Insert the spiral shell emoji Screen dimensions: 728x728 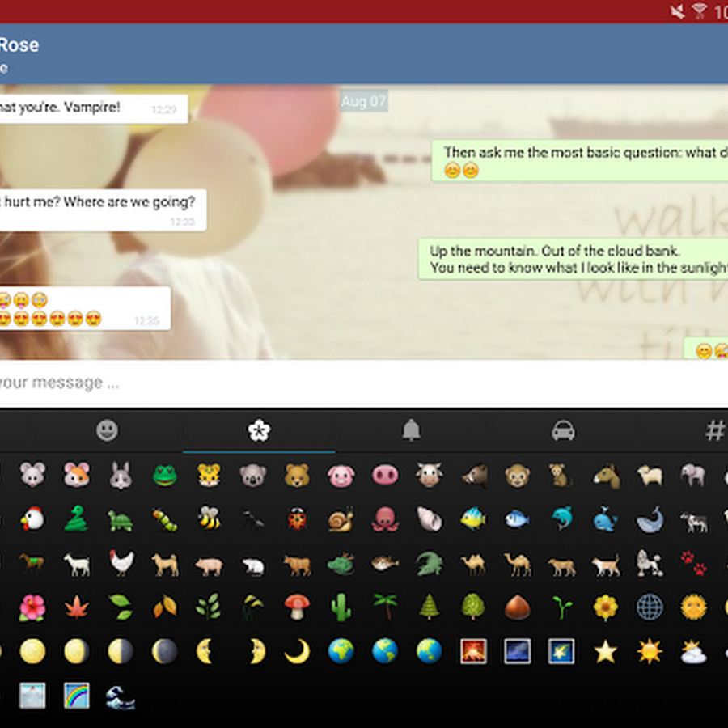(430, 518)
